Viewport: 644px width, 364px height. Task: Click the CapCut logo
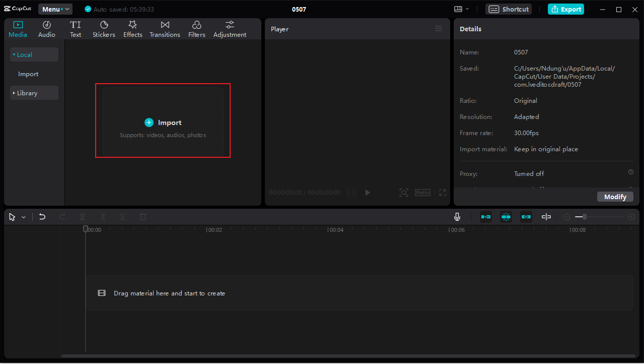[x=18, y=9]
